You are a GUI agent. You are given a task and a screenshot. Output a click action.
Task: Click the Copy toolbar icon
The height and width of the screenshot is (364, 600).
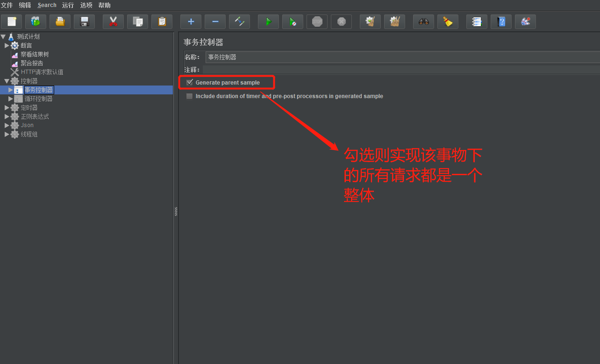pos(137,21)
